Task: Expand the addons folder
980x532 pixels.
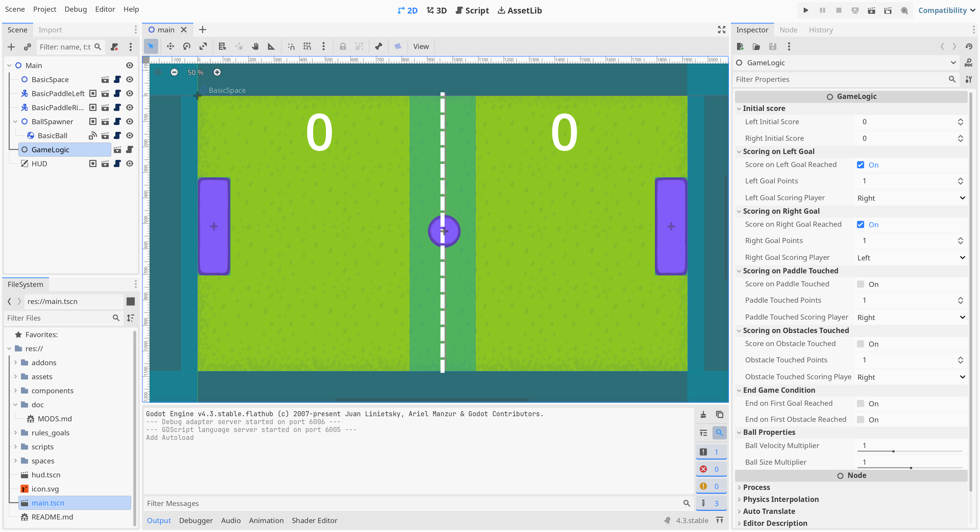Action: tap(15, 363)
